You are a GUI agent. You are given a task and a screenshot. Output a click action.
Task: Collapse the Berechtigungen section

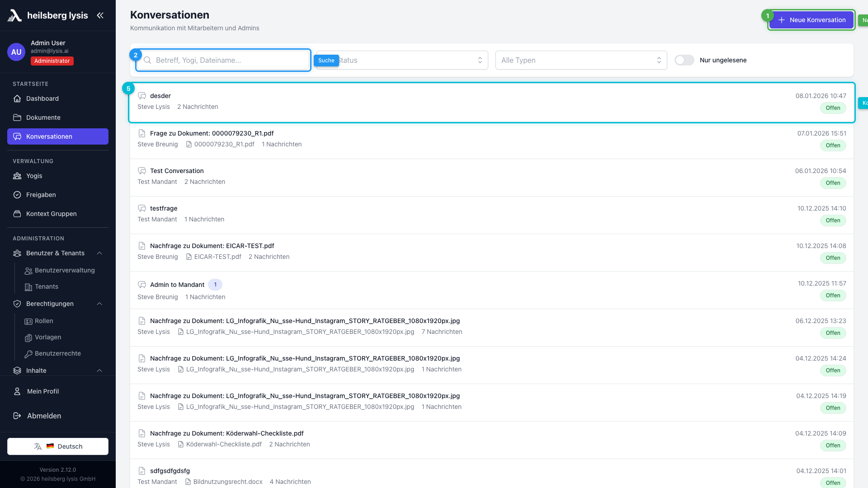pyautogui.click(x=99, y=304)
